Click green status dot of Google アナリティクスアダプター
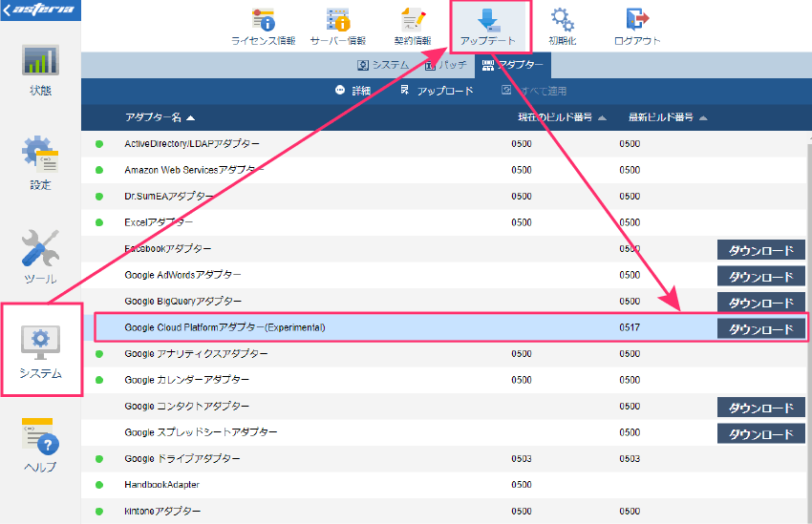Screen dimensions: 812x524 coord(99,354)
